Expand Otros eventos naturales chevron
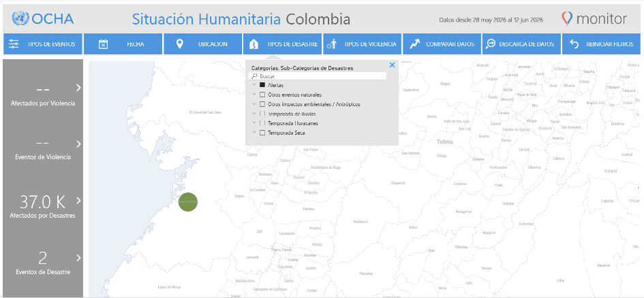 pos(254,95)
